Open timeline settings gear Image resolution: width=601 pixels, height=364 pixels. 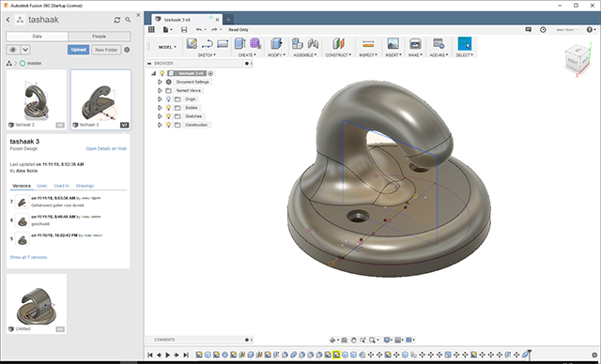tap(594, 355)
